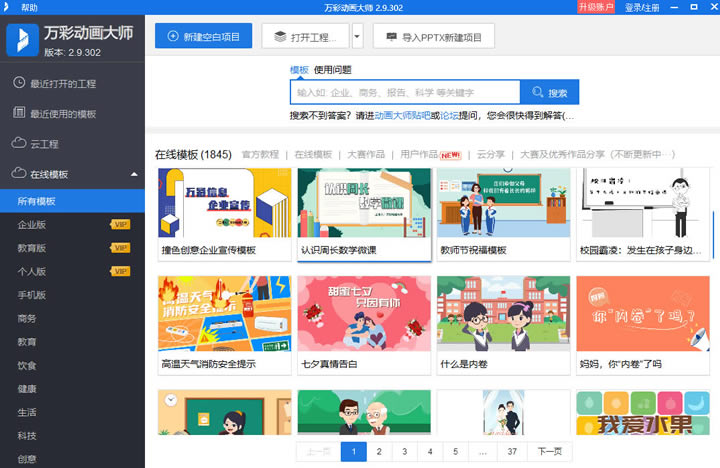Switch to the 使用问题 search tab
The image size is (720, 468).
coord(332,70)
